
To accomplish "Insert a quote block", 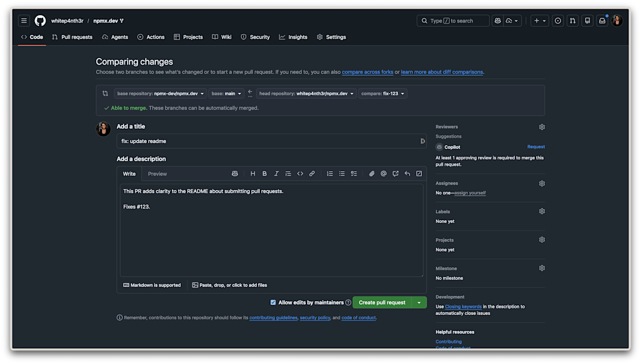I will [288, 174].
